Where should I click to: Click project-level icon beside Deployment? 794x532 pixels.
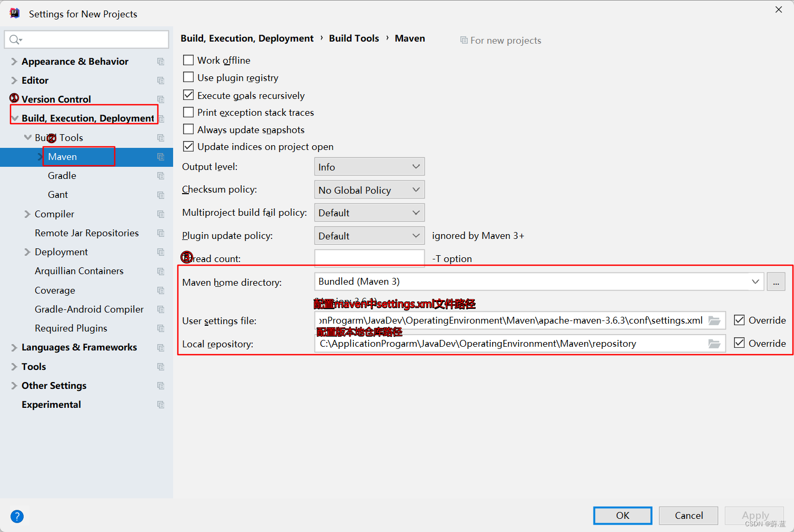161,252
